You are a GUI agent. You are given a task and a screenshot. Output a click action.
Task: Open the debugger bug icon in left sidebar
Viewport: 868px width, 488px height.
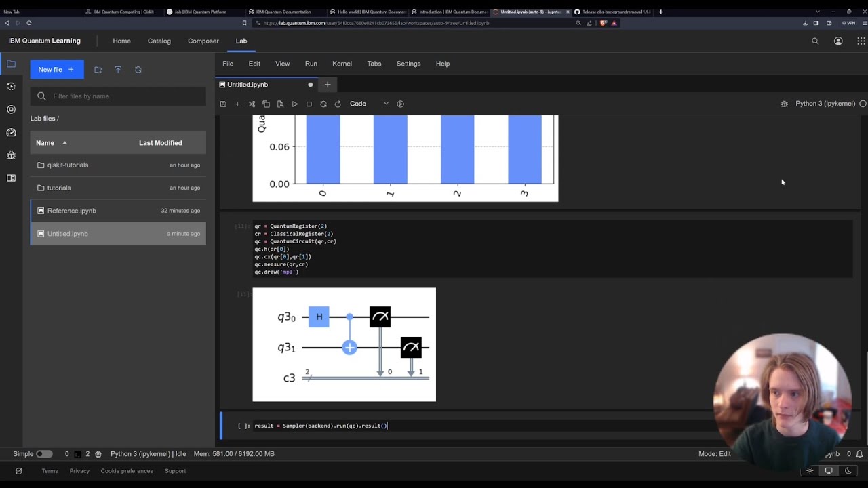[11, 155]
